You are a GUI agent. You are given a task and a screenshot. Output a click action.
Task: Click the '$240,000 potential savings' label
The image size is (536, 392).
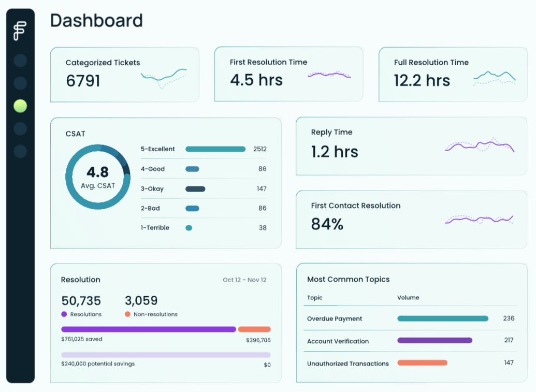pos(98,364)
